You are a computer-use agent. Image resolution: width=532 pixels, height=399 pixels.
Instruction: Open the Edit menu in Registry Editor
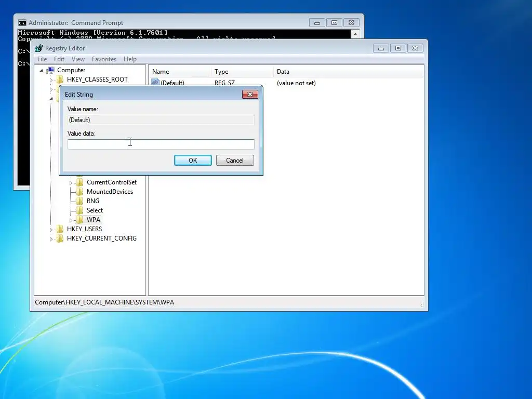click(59, 59)
